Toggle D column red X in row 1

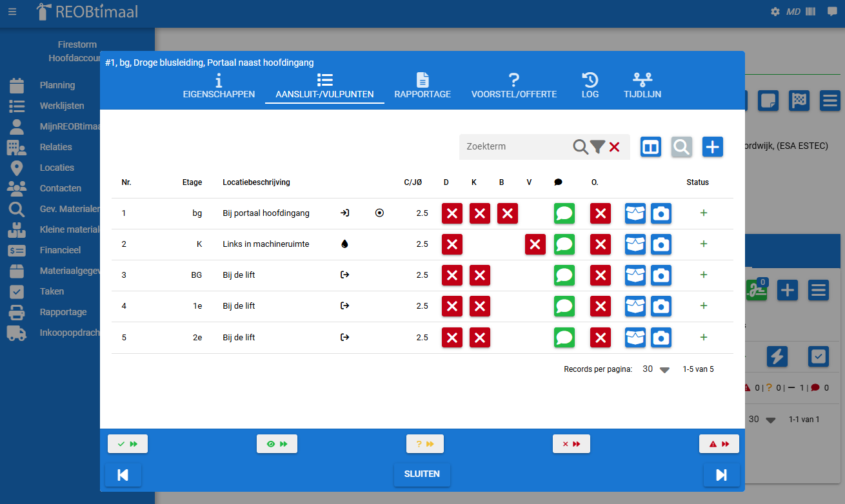pyautogui.click(x=452, y=213)
